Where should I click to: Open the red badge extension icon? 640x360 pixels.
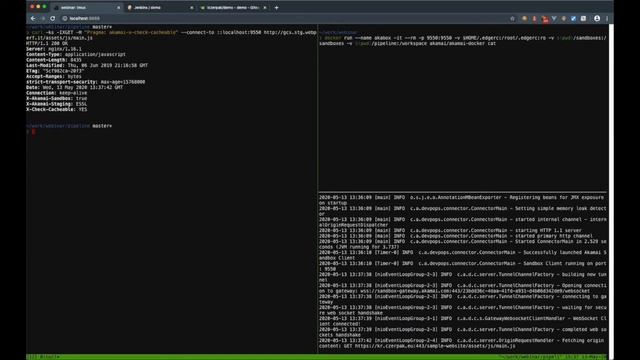coord(544,19)
